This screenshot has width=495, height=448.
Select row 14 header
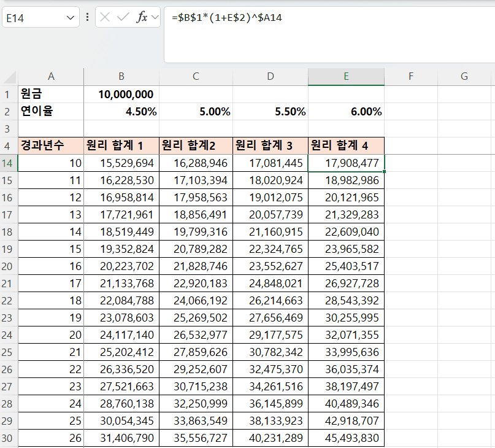(x=9, y=163)
